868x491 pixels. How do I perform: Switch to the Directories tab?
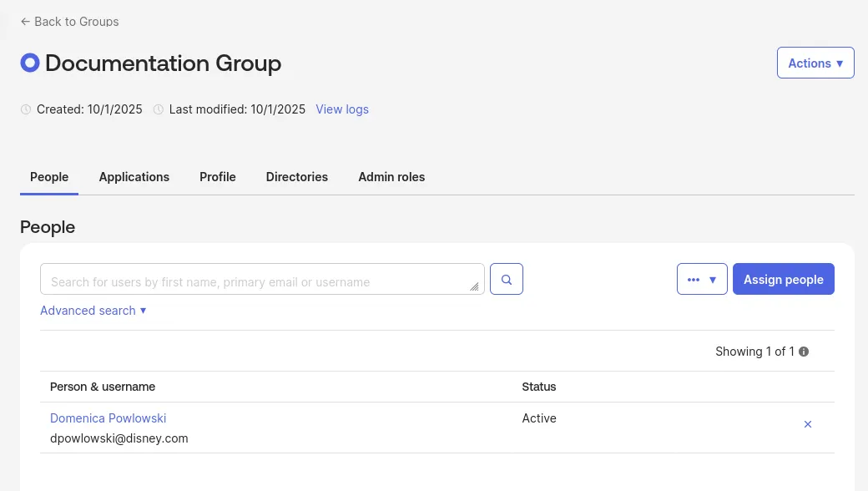click(x=297, y=177)
